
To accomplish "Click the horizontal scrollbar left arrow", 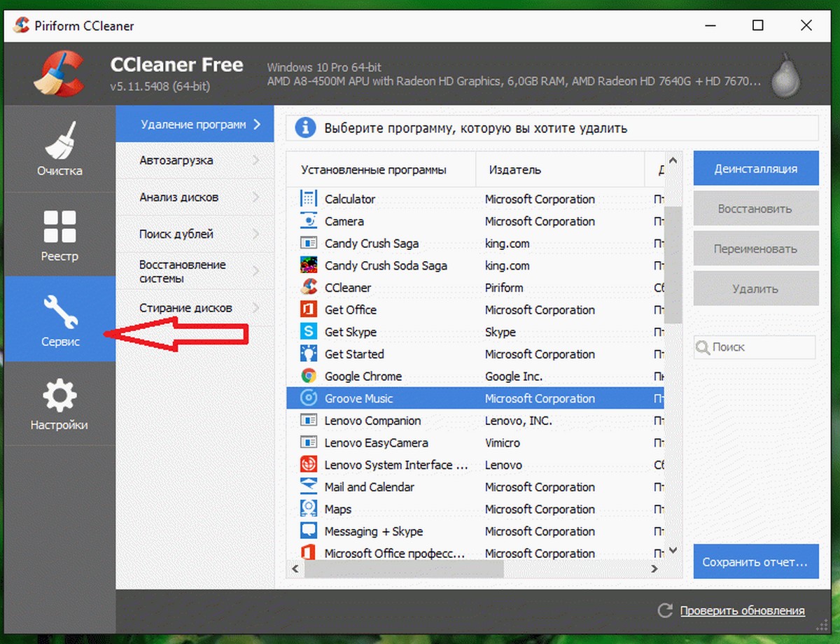I will 295,569.
